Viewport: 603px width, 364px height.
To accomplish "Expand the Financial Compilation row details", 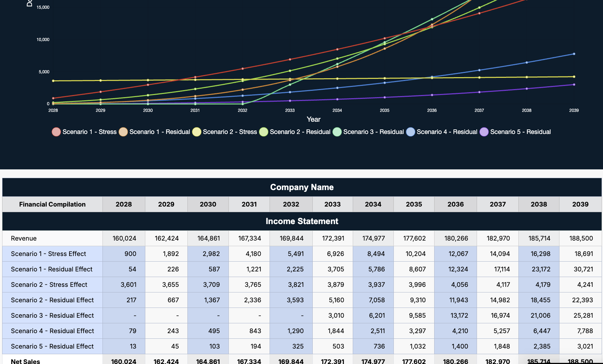I will pyautogui.click(x=52, y=204).
